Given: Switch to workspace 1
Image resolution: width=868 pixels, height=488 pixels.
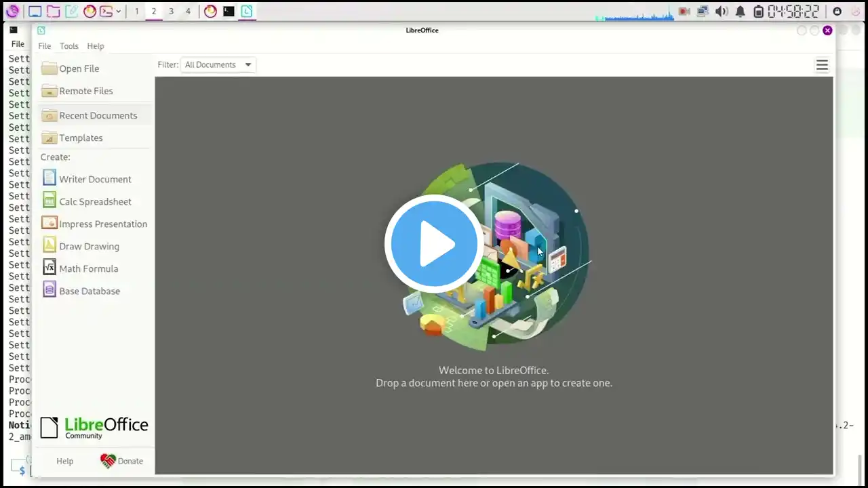Looking at the screenshot, I should coord(136,12).
